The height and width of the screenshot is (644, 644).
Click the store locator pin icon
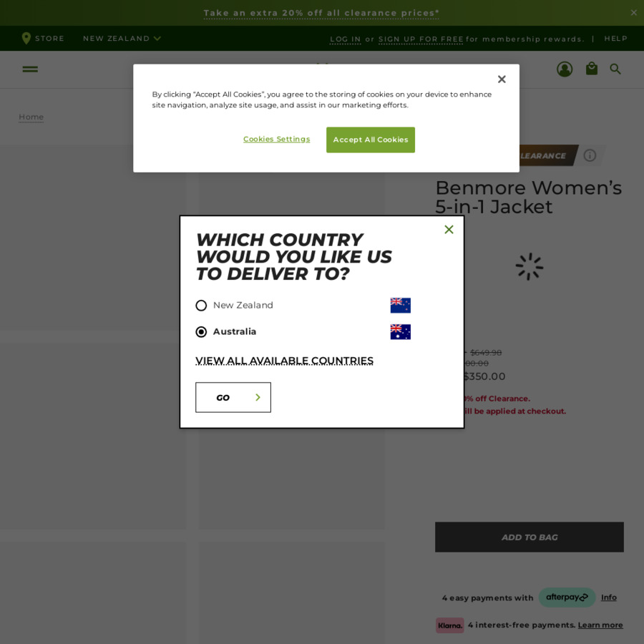pyautogui.click(x=26, y=38)
